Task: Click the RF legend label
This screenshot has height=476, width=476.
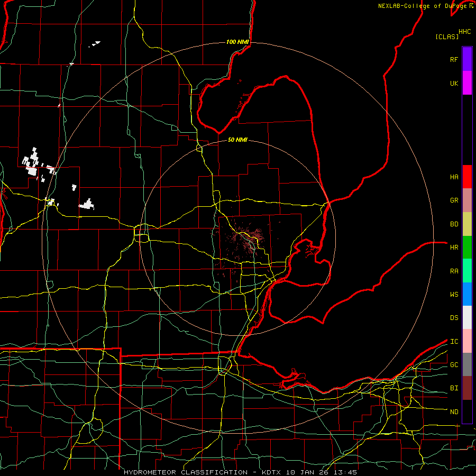Action: point(454,59)
